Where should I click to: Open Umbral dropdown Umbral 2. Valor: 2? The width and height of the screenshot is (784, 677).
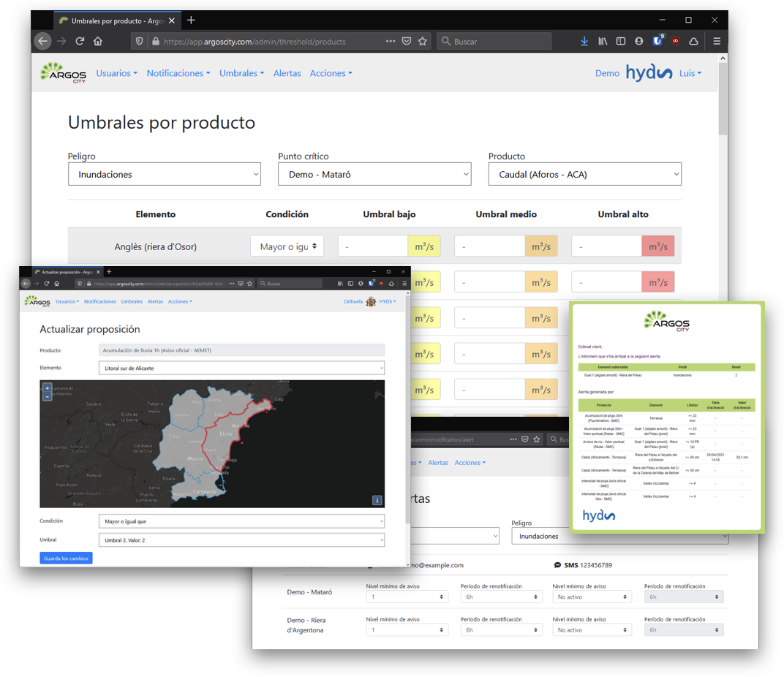click(x=241, y=540)
